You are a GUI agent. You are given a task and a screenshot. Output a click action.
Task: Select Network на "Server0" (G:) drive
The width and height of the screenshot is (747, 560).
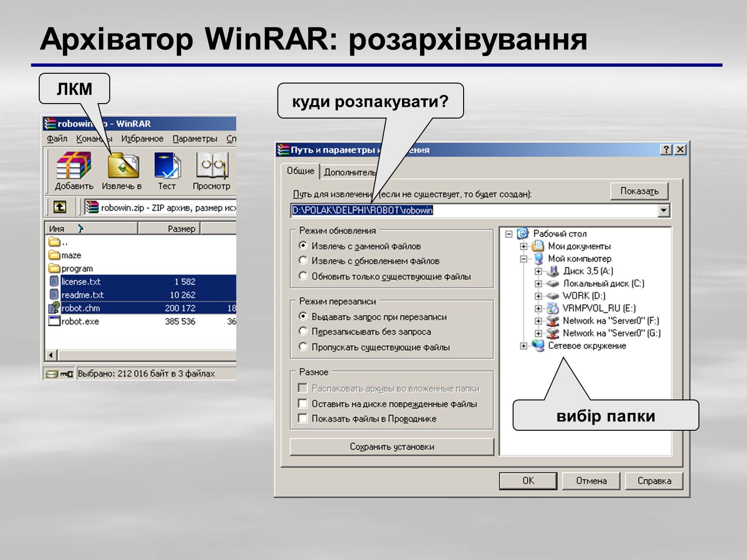pyautogui.click(x=611, y=333)
